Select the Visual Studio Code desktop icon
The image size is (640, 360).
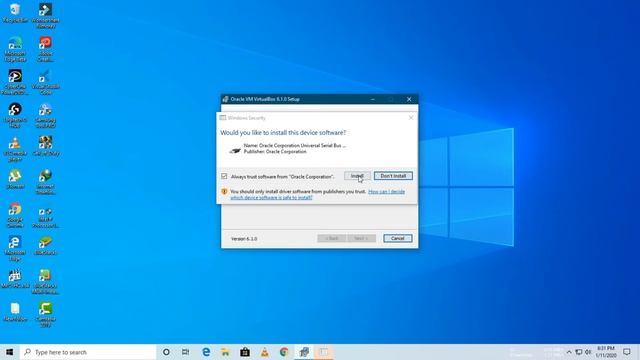point(45,82)
